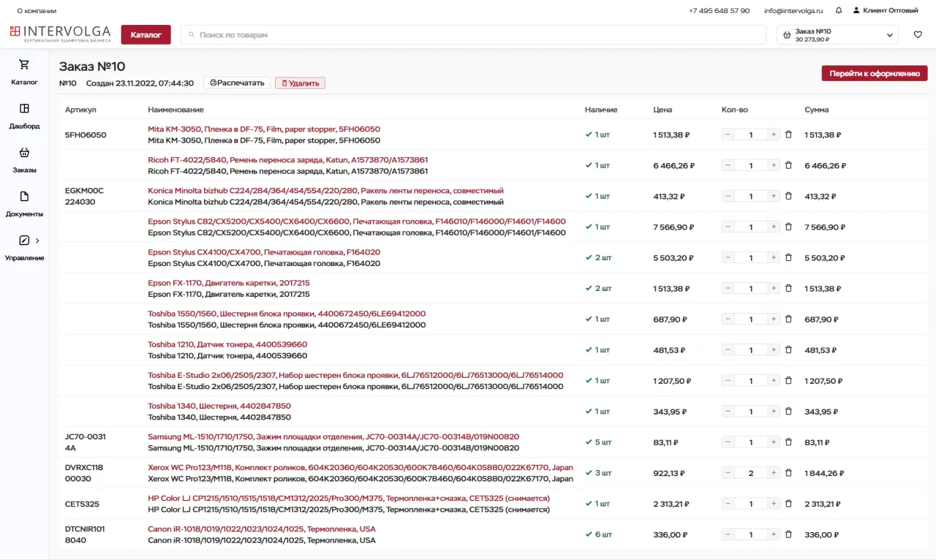936x560 pixels.
Task: Click the О компании menu link
Action: pyautogui.click(x=37, y=11)
